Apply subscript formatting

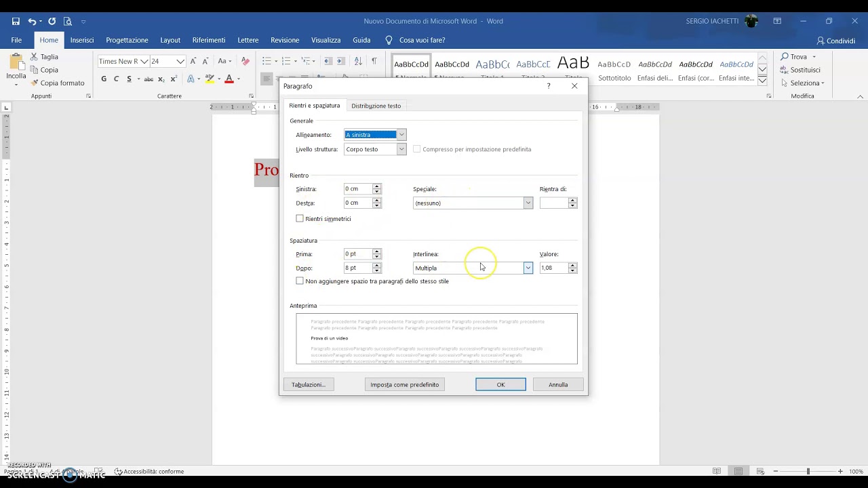click(161, 79)
